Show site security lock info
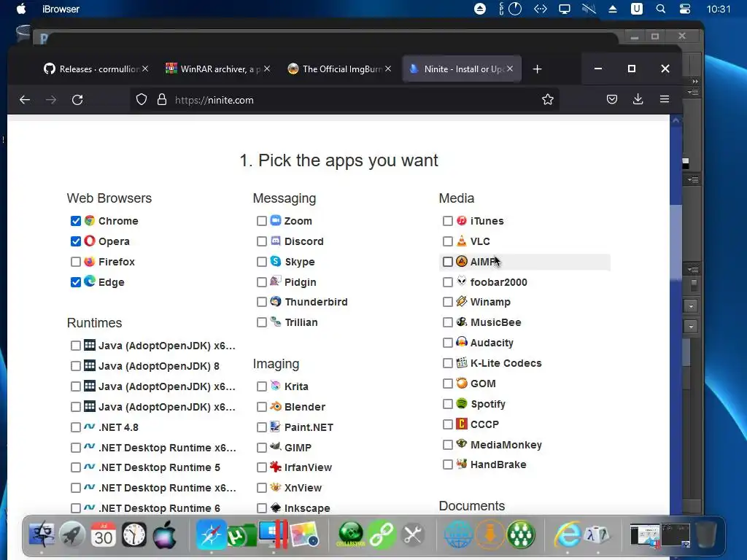This screenshot has height=560, width=747. (162, 99)
